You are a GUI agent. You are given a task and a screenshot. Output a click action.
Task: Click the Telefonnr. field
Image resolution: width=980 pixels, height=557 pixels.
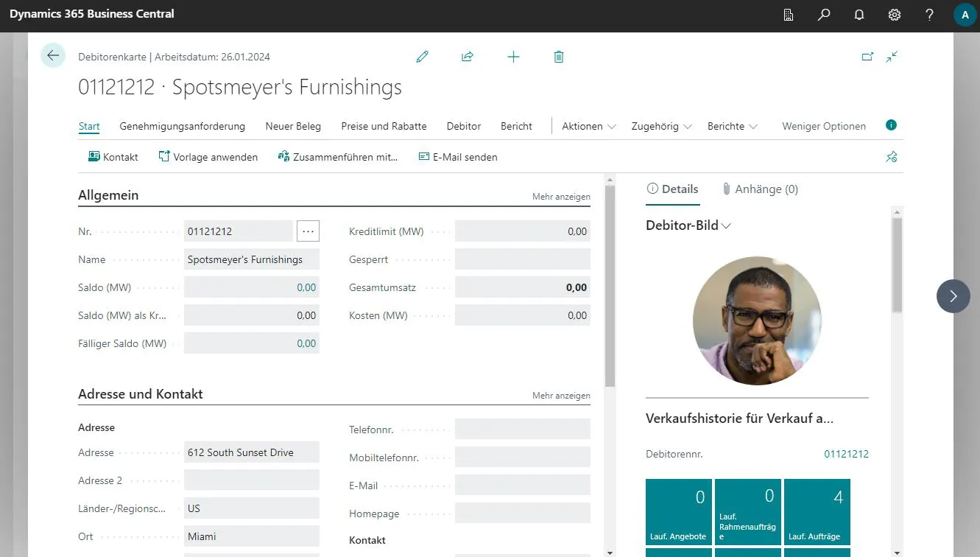(x=523, y=430)
